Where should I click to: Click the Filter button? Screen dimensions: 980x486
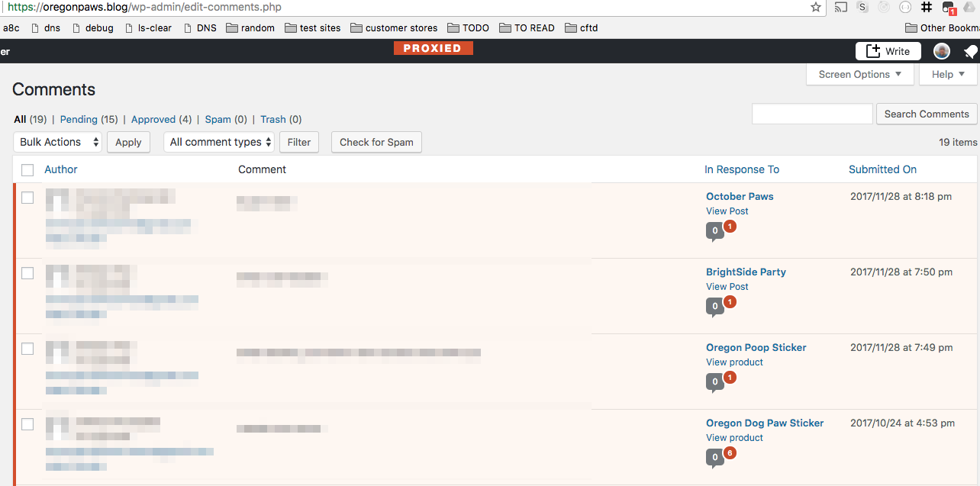(299, 142)
